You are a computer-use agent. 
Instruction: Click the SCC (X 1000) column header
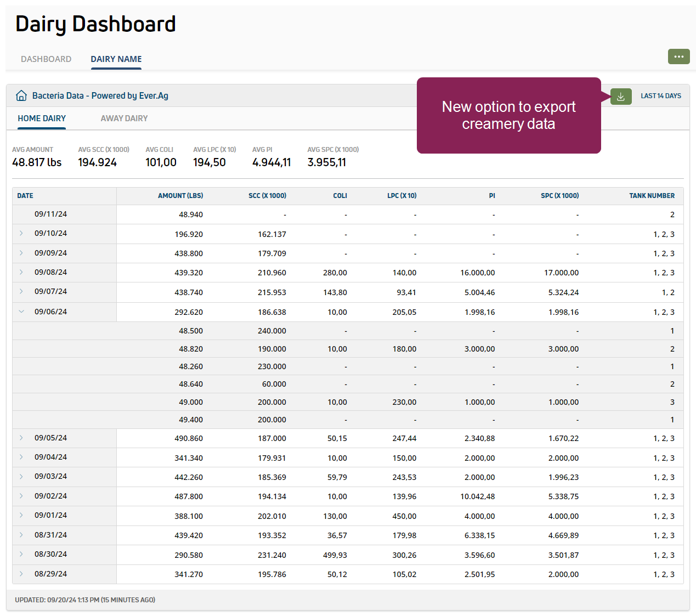coord(267,196)
